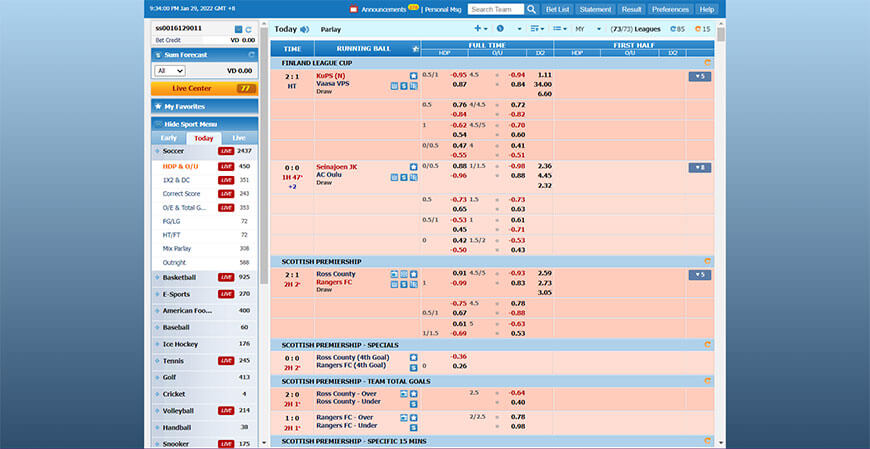Viewport: 870px width, 449px height.
Task: Open the S icon for Rangers FC (4th Goal)
Action: pyautogui.click(x=413, y=367)
